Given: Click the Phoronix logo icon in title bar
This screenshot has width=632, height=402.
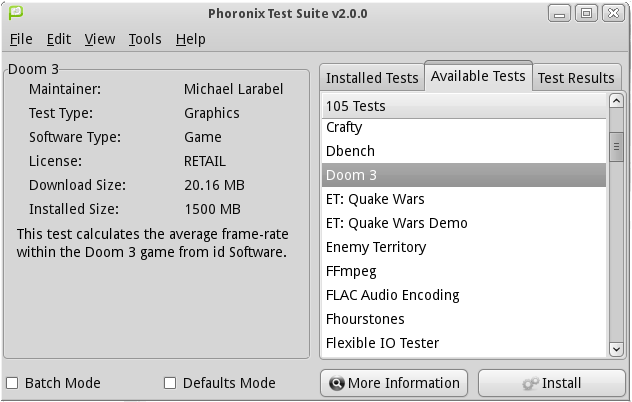Looking at the screenshot, I should click(x=16, y=12).
